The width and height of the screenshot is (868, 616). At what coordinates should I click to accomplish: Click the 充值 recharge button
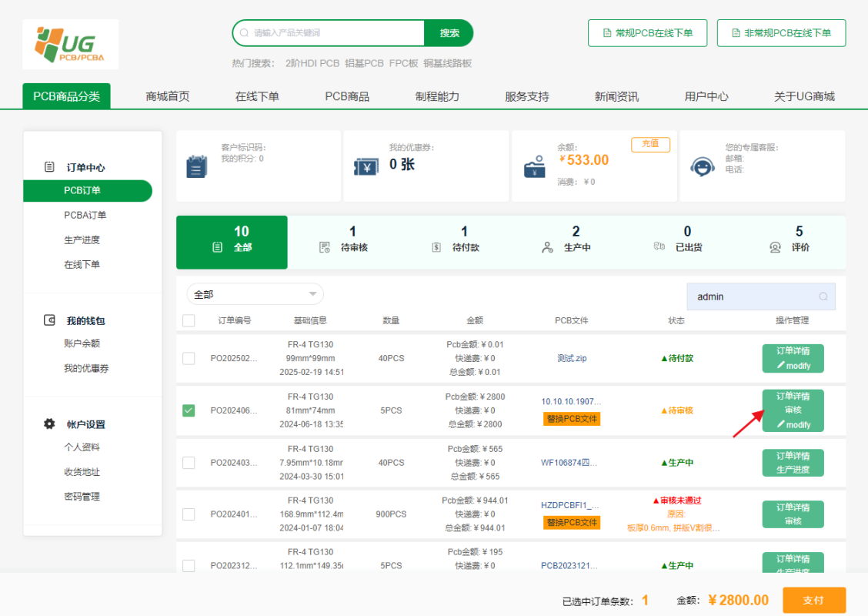[650, 144]
